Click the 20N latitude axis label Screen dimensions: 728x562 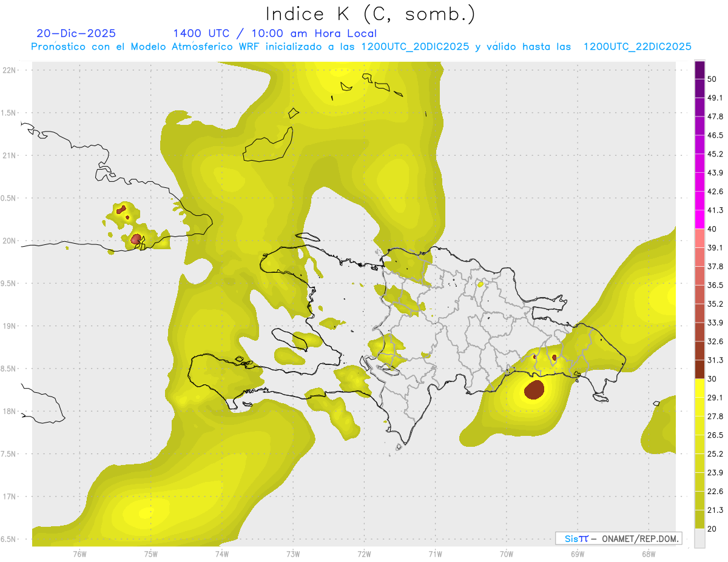tap(9, 241)
